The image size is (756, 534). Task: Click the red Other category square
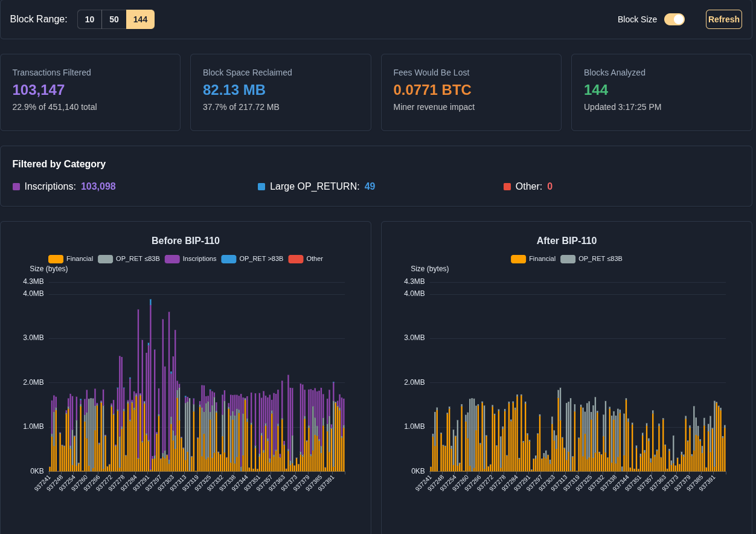click(507, 187)
